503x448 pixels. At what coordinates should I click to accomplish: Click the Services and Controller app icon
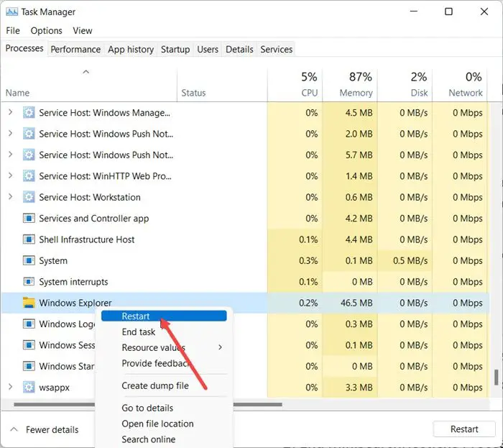29,219
